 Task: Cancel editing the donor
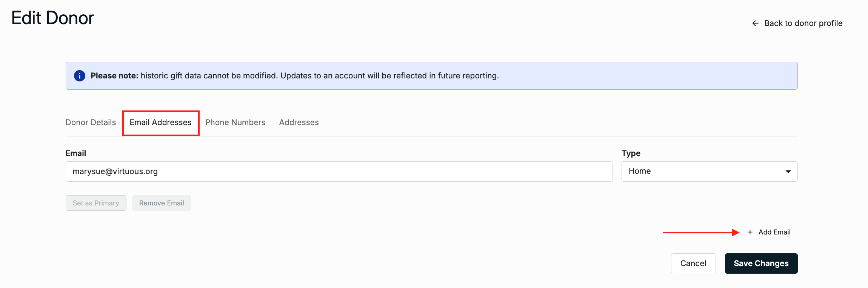(693, 263)
